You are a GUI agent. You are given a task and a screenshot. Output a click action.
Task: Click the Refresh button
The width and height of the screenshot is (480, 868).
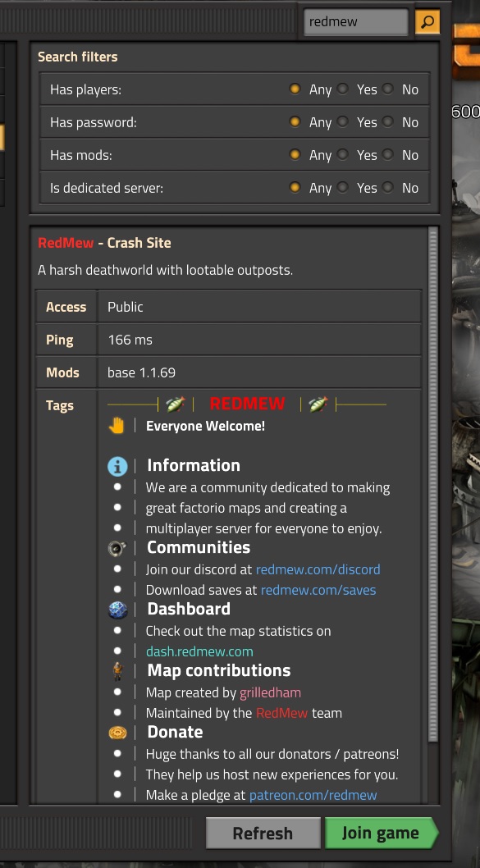point(263,833)
